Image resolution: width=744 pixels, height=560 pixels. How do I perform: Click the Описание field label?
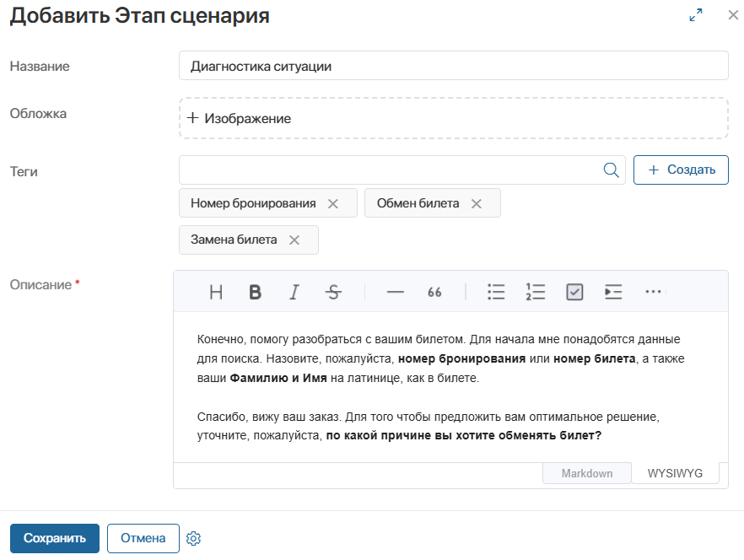(x=40, y=285)
